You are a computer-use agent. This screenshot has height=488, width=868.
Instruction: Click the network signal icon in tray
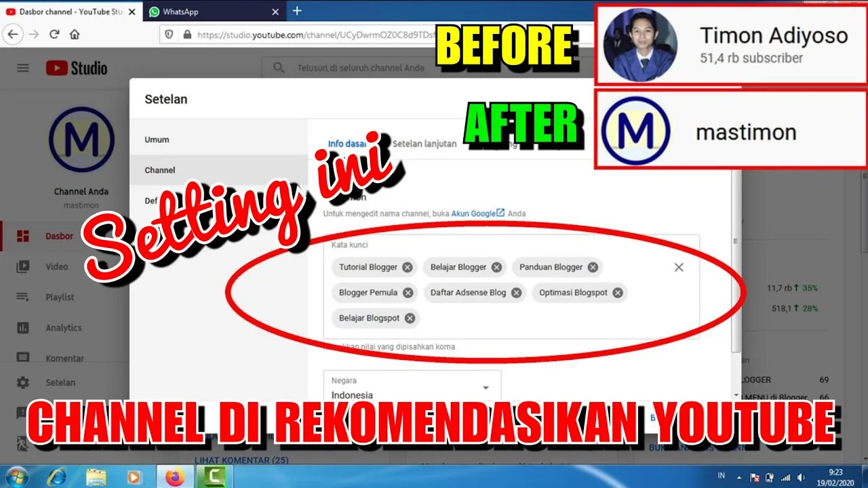[787, 477]
